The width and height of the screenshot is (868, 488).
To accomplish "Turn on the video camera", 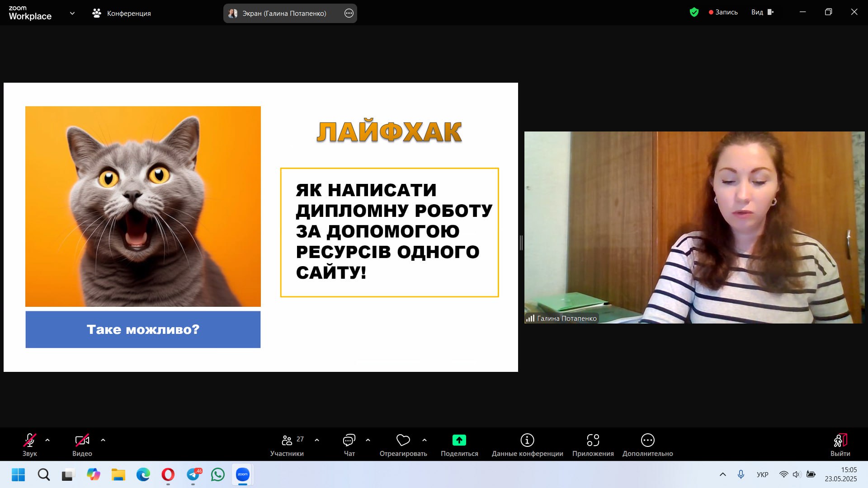I will pos(82,441).
